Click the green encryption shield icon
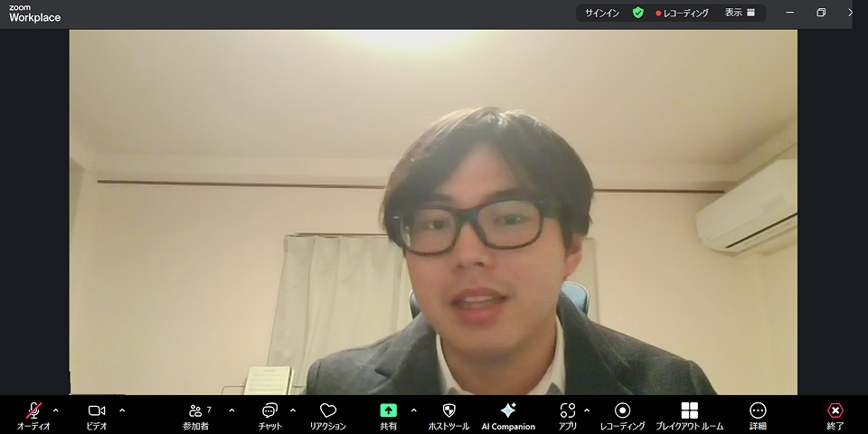Viewport: 868px width, 434px height. (638, 13)
